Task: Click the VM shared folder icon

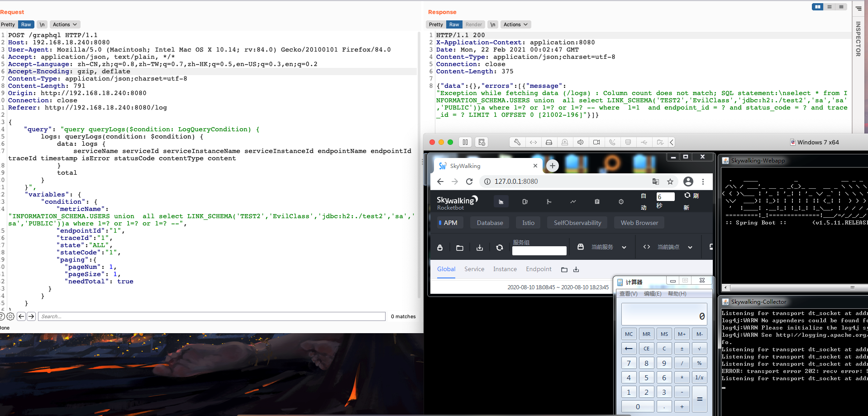Action: pyautogui.click(x=660, y=142)
